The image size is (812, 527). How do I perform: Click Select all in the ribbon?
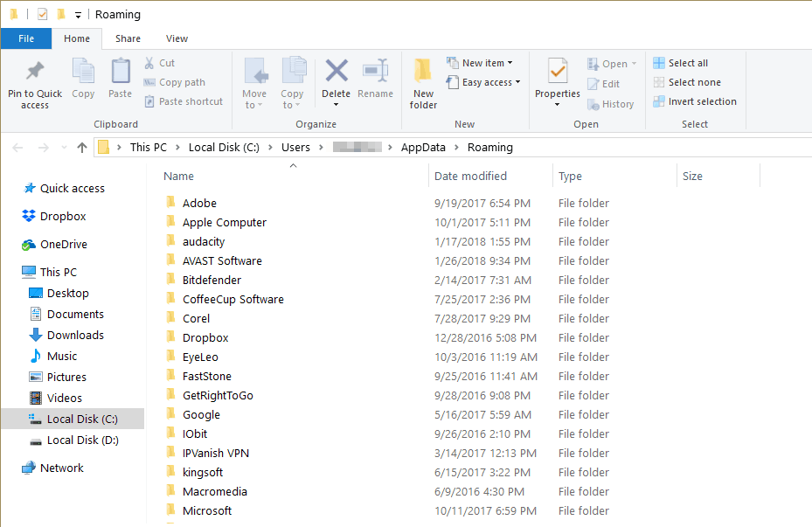(681, 63)
